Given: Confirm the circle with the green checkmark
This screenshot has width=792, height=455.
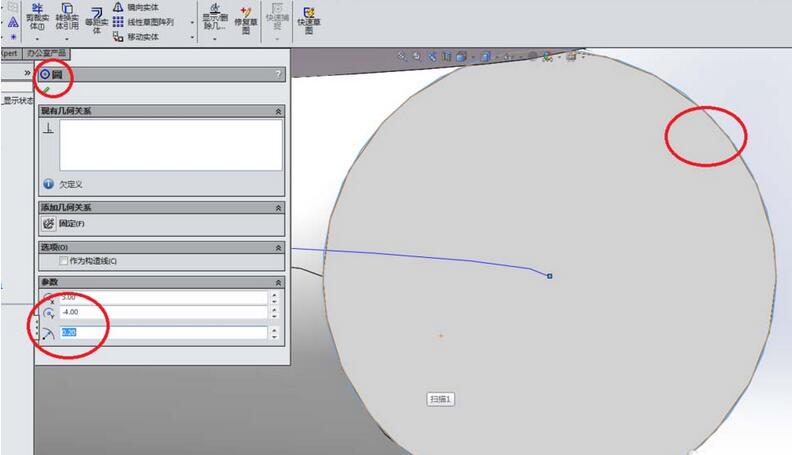Looking at the screenshot, I should pos(46,90).
